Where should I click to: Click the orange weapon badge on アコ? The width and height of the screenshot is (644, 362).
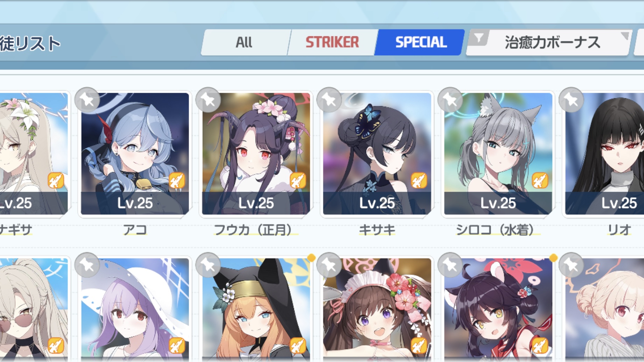[x=176, y=181]
